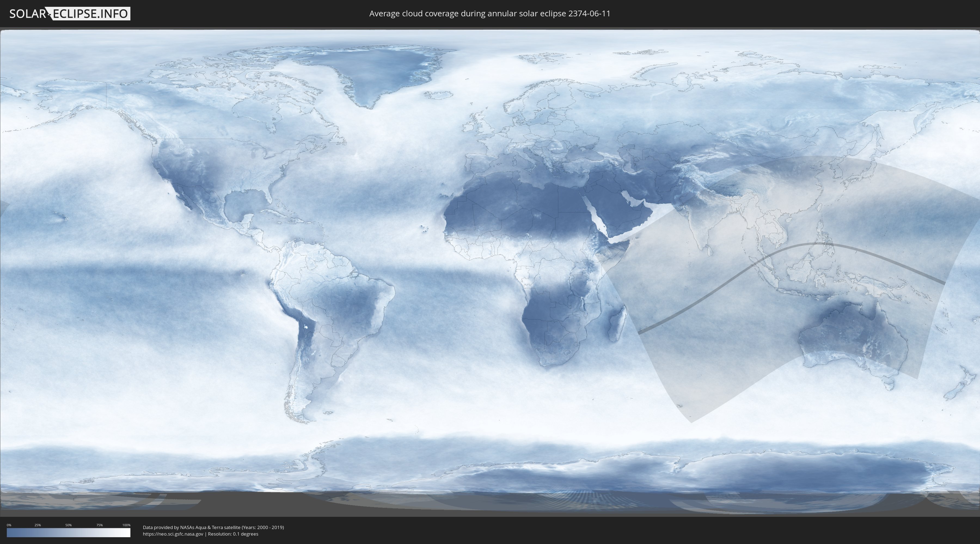Click the 50% legend label
The height and width of the screenshot is (544, 980).
point(69,525)
